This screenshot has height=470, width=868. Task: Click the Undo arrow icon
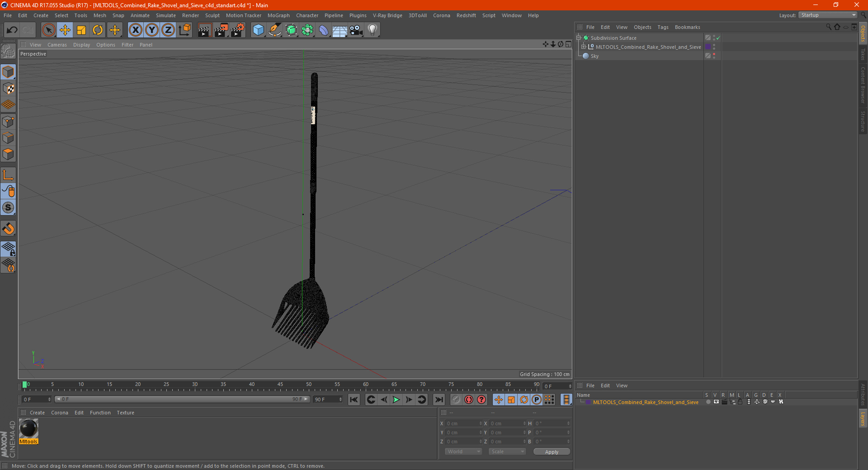coord(12,30)
